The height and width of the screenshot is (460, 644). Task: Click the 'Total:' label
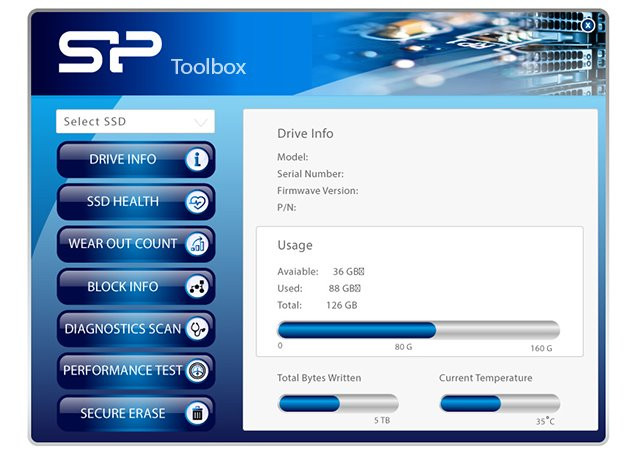coord(290,305)
